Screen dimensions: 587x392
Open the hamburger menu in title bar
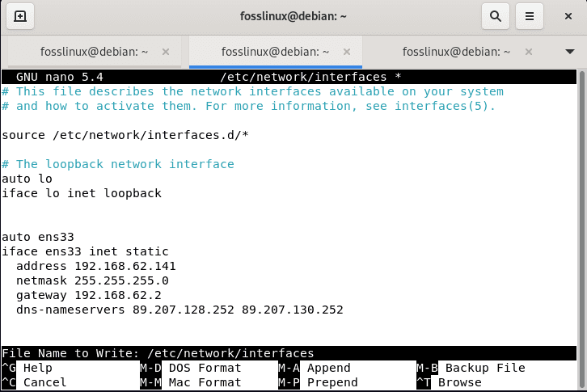click(529, 15)
